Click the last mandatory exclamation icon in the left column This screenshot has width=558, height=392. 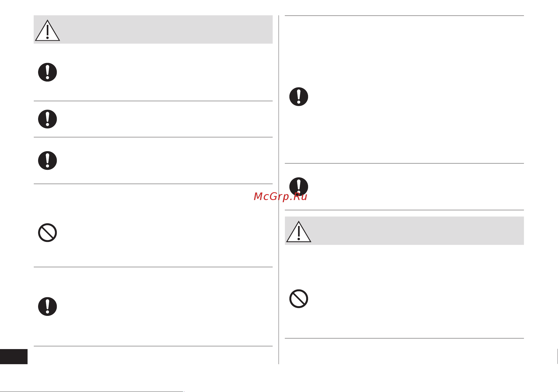pos(47,306)
